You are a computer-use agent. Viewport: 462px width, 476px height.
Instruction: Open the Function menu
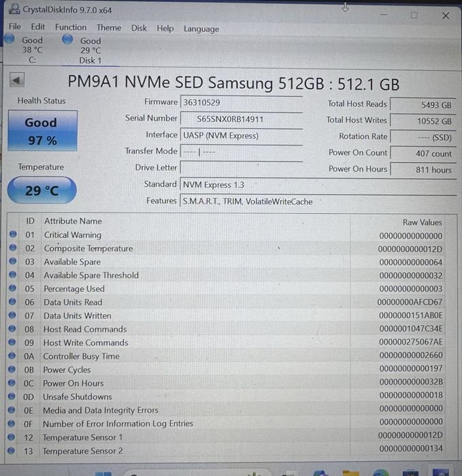tap(71, 27)
